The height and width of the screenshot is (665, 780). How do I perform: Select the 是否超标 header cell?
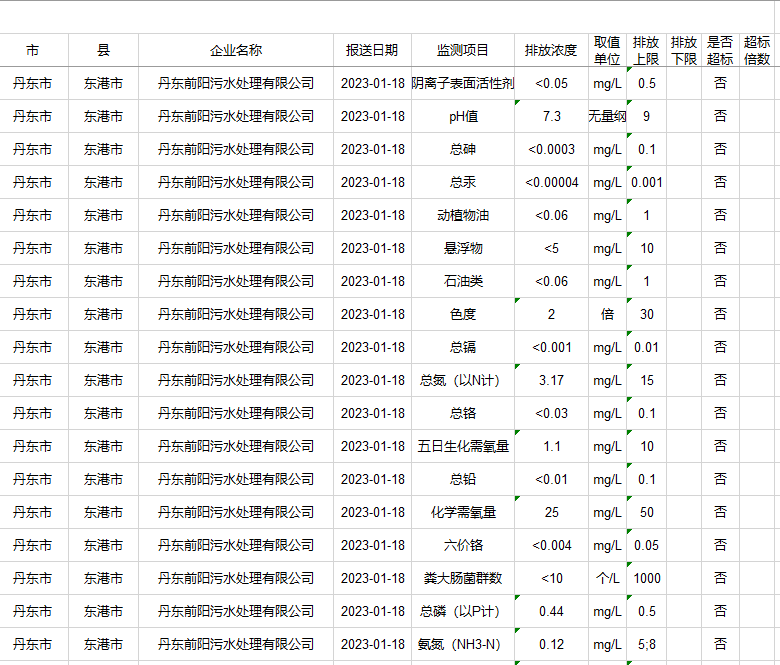pos(720,50)
